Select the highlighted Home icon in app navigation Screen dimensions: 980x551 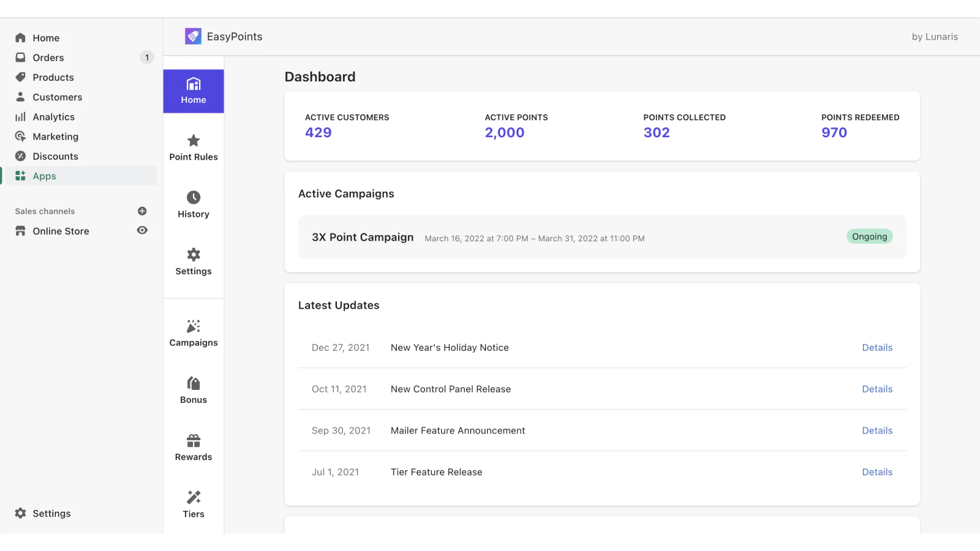pos(194,84)
